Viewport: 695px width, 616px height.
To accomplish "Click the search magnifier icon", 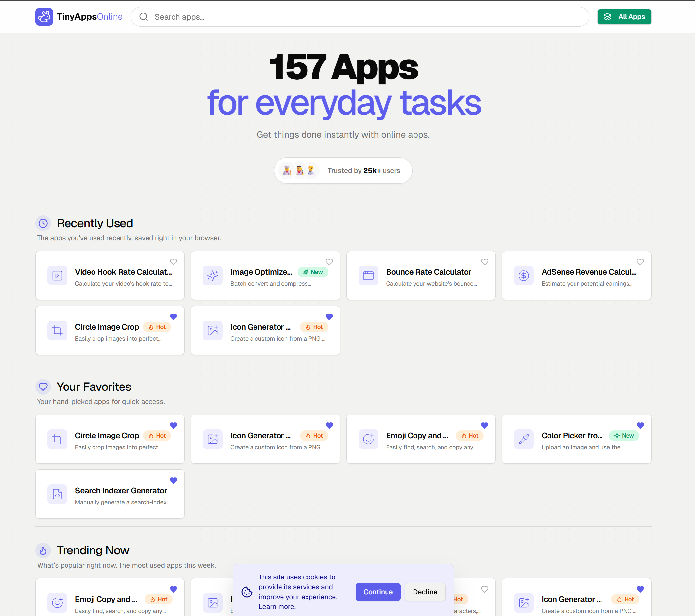I will [x=143, y=17].
